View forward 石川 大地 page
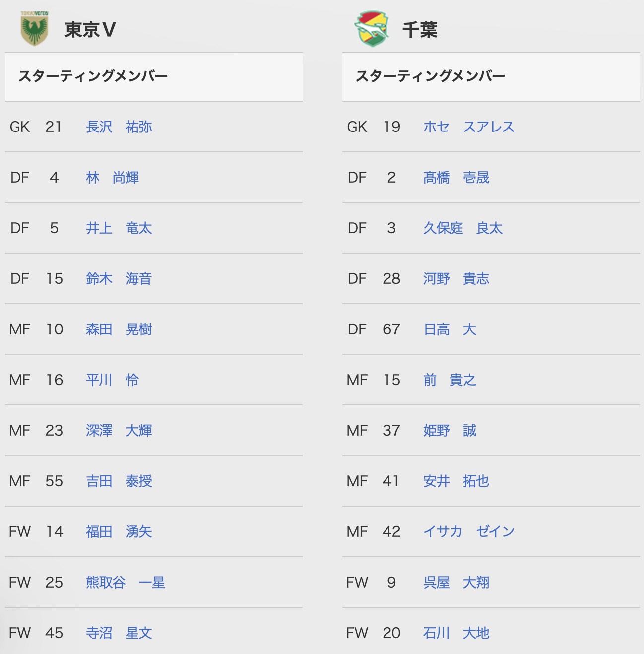 [x=456, y=633]
